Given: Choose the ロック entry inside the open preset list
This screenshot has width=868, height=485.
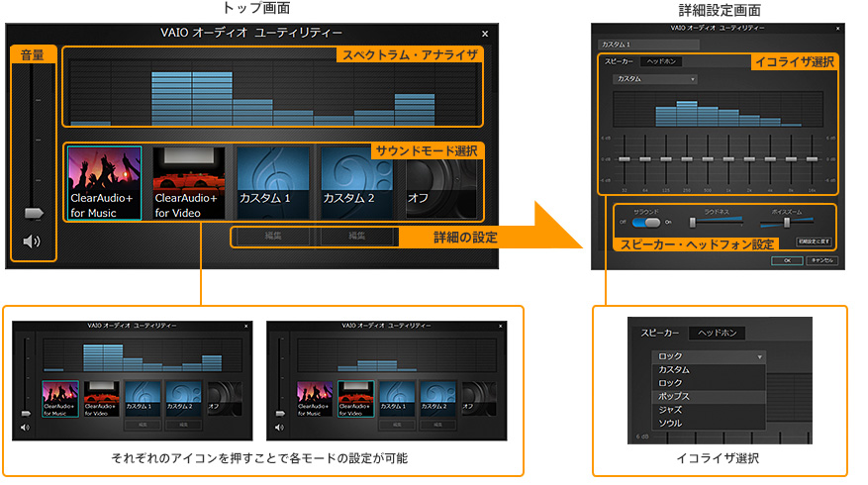Looking at the screenshot, I should click(x=709, y=383).
